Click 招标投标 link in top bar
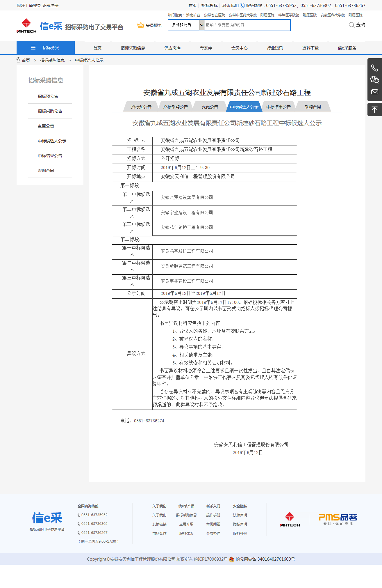The height and width of the screenshot is (588, 382). (210, 6)
